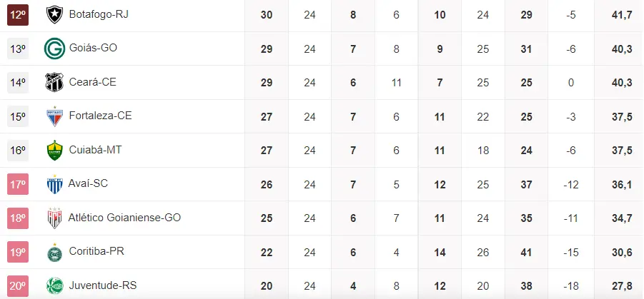Open the Botafogo-RJ team name link
This screenshot has width=644, height=299.
[x=99, y=14]
